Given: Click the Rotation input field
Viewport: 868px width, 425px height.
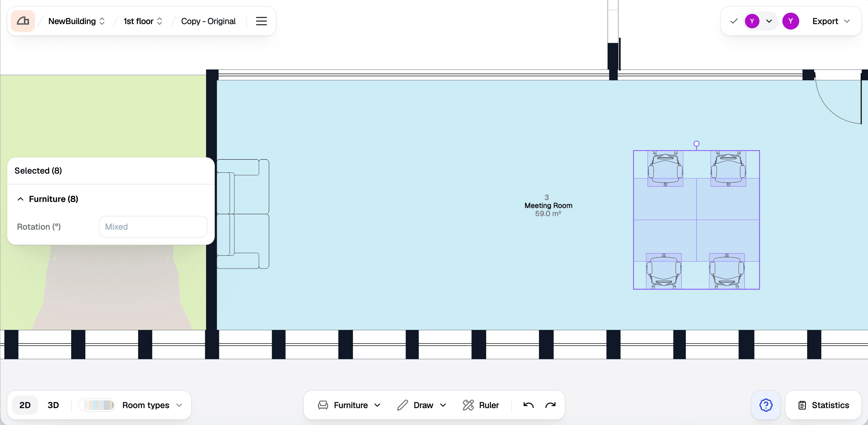Looking at the screenshot, I should tap(153, 227).
